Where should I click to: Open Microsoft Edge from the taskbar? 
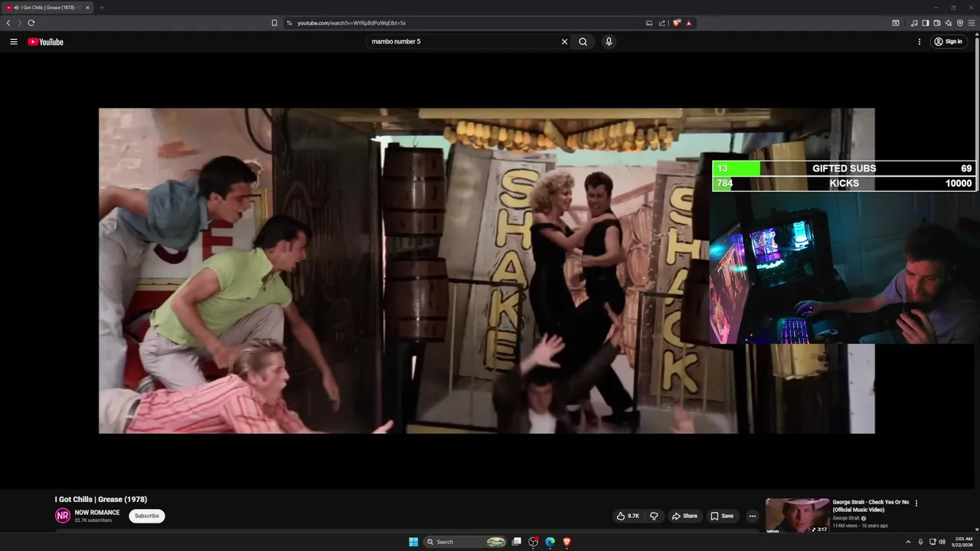(550, 542)
